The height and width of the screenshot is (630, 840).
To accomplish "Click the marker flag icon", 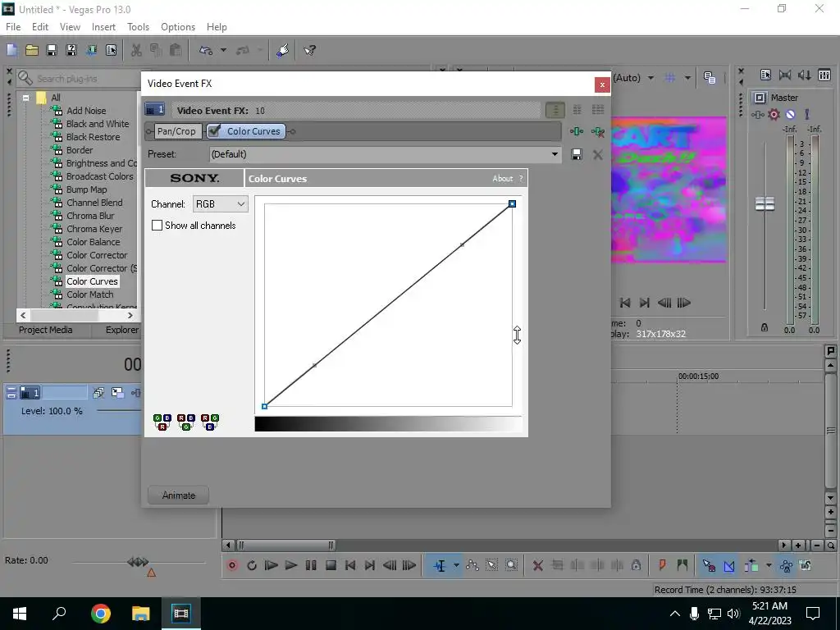I will [x=662, y=564].
